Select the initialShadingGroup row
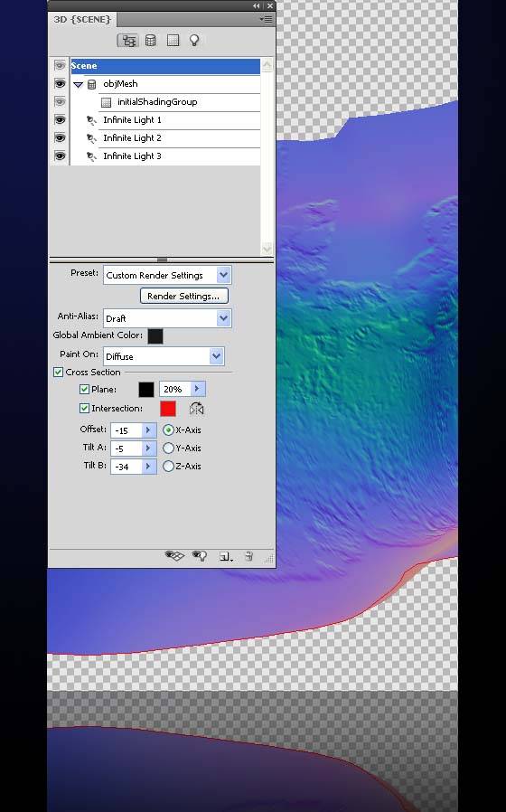This screenshot has height=812, width=506. point(165,102)
